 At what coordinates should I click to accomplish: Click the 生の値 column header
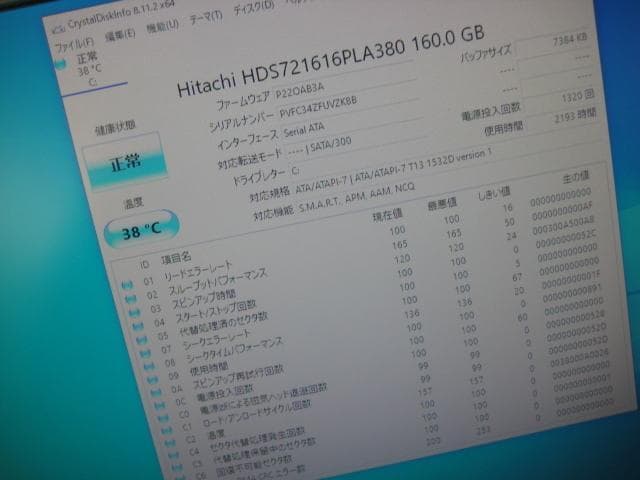point(576,177)
